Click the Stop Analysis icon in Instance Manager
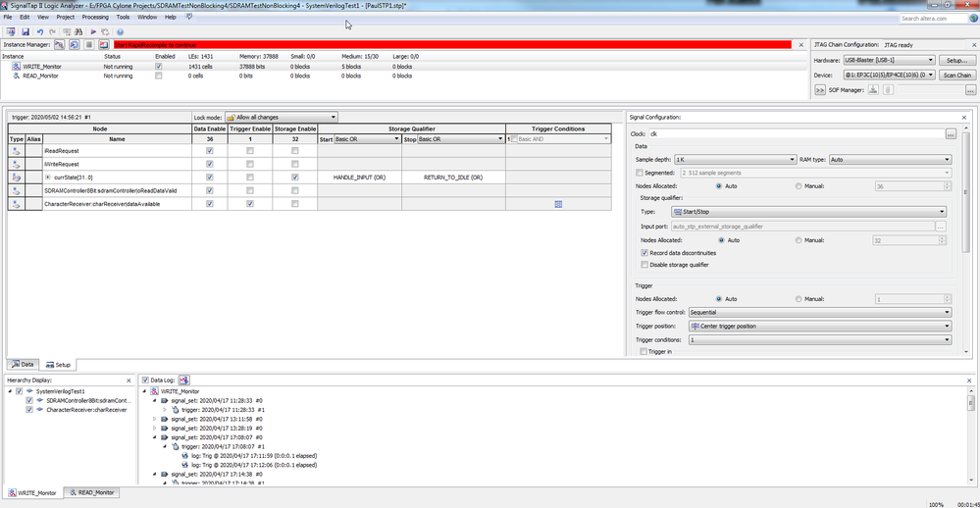Image resolution: width=980 pixels, height=508 pixels. (x=89, y=44)
